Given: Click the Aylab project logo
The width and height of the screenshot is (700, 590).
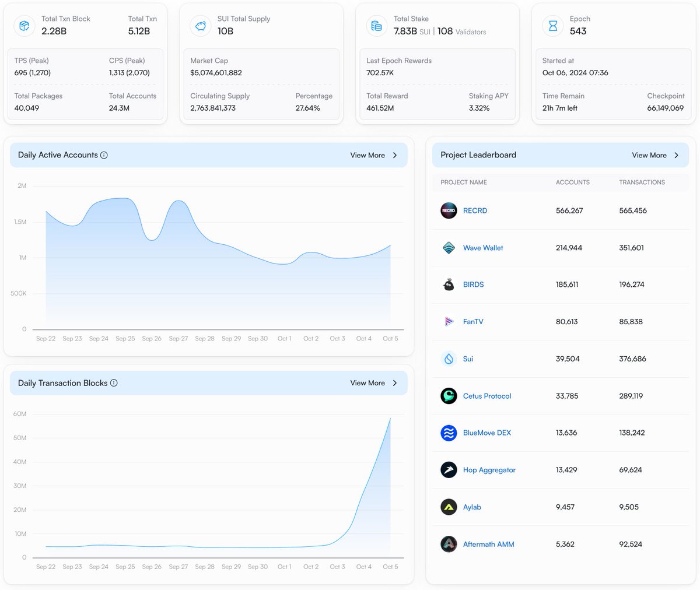Looking at the screenshot, I should pos(449,507).
